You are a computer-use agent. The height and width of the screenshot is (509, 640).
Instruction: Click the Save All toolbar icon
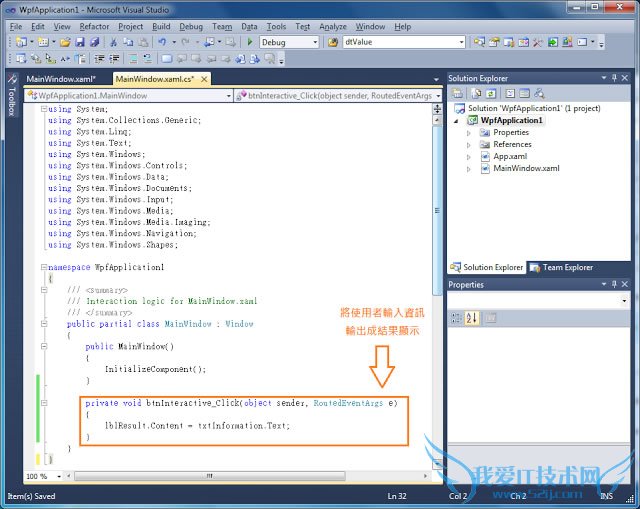click(x=95, y=43)
